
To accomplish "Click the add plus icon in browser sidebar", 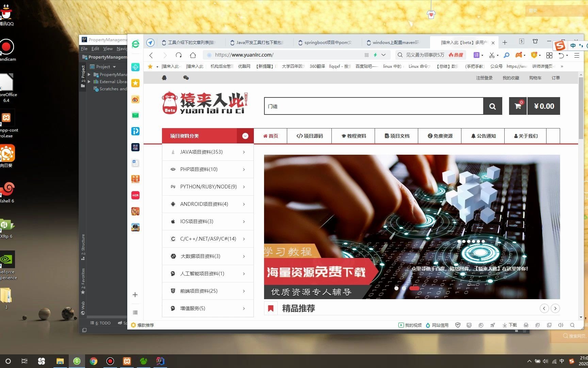I will (135, 295).
